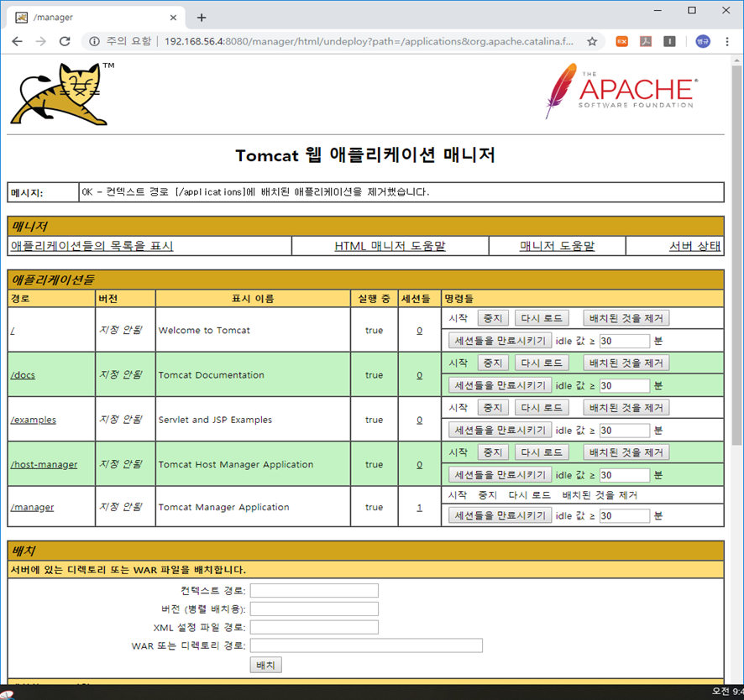The height and width of the screenshot is (700, 744).
Task: Click 다시 로드 for /examples application
Action: [542, 407]
